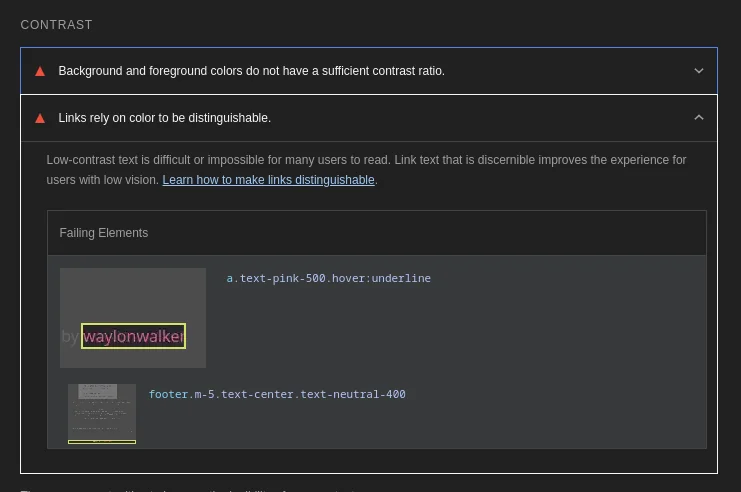Click the yellow-outlined waylonwalker link in thumbnail

(x=133, y=336)
